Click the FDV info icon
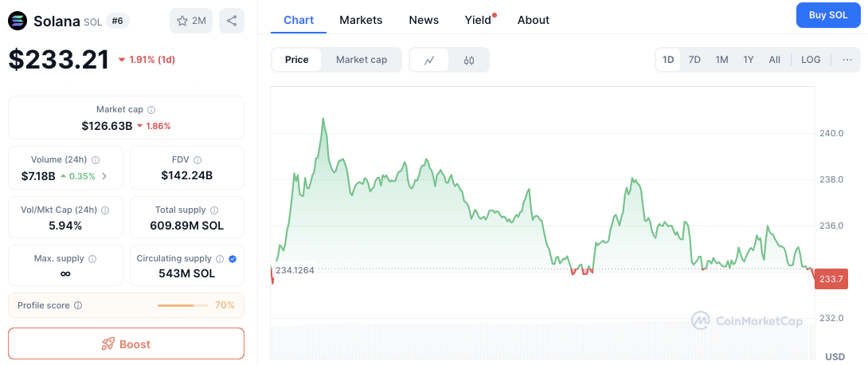The width and height of the screenshot is (868, 365). 197,159
